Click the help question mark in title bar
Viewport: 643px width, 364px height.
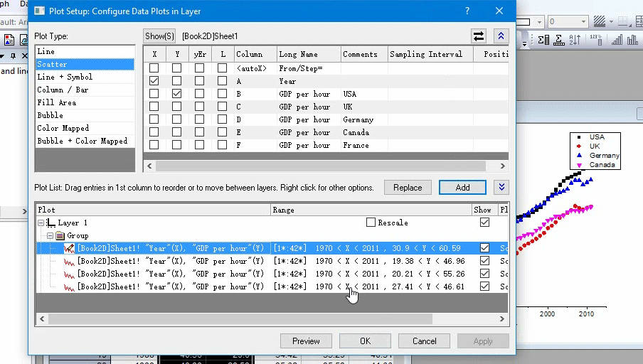(467, 11)
